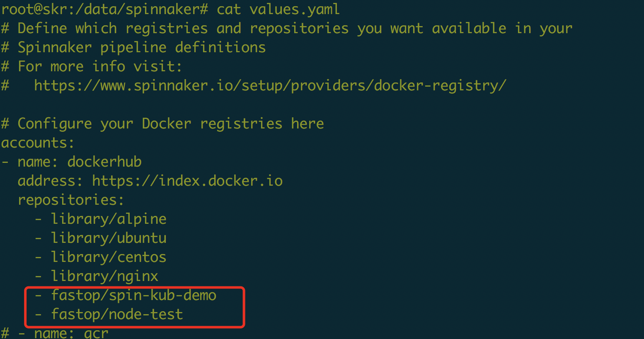This screenshot has width=644, height=339.
Task: Click the root@skr shell prompt
Action: click(x=104, y=9)
